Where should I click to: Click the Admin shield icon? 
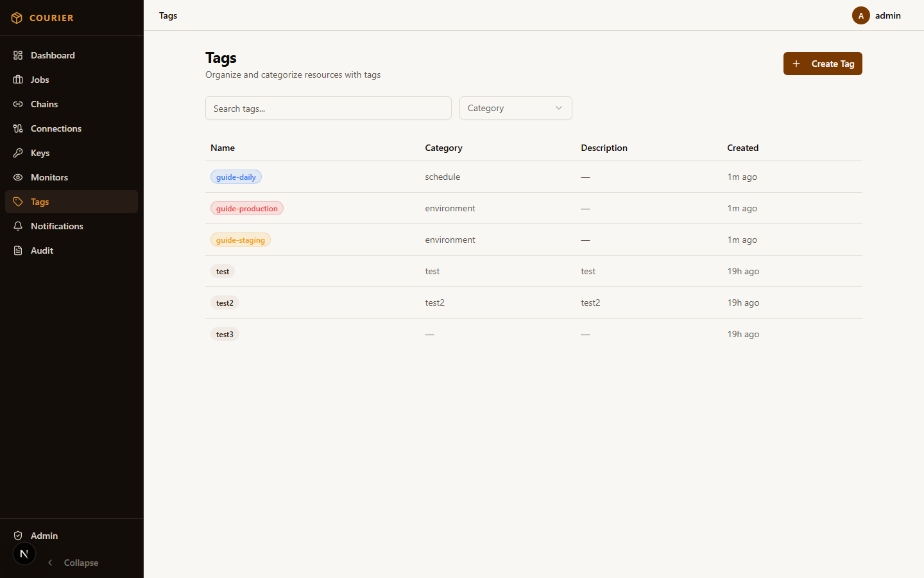point(17,535)
